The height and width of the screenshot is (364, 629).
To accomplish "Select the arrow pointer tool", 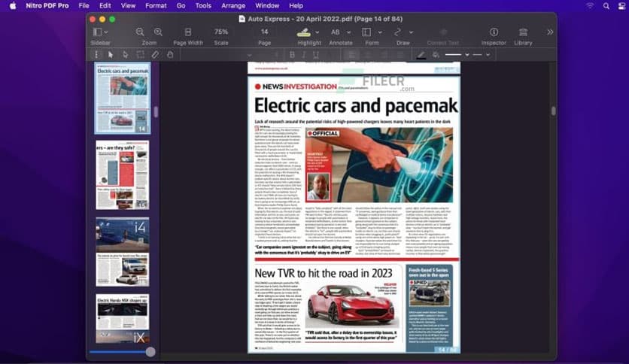I will point(111,55).
